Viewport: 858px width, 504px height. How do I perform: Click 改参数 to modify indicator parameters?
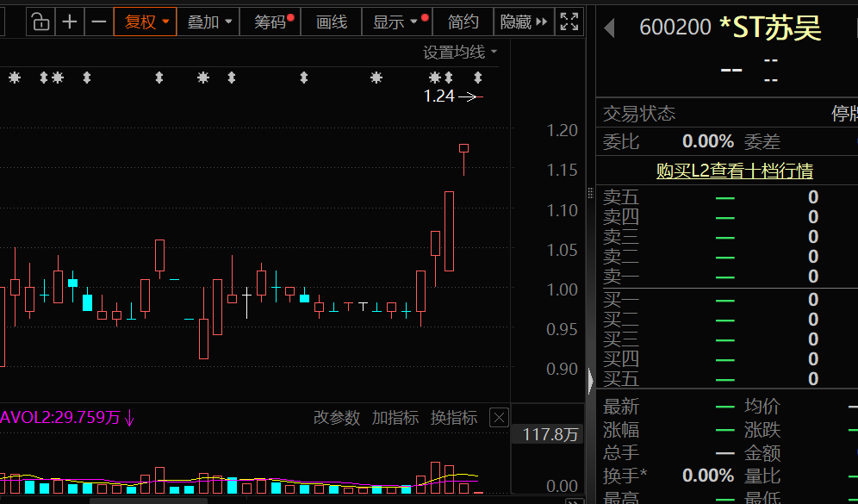click(337, 417)
